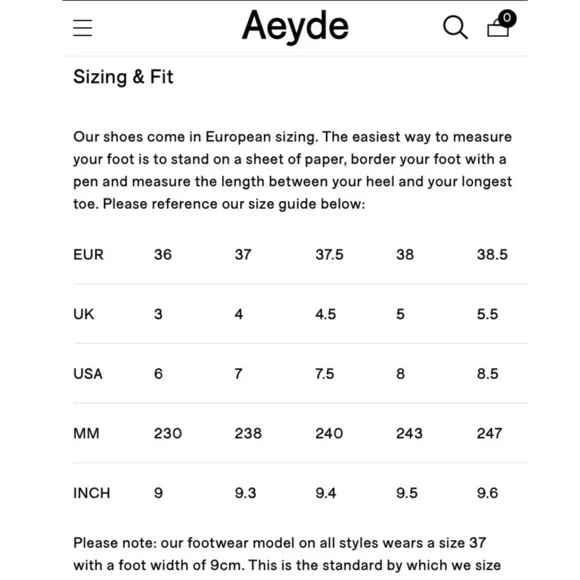
Task: Go to the Aeyde logo homepage
Action: (x=295, y=26)
